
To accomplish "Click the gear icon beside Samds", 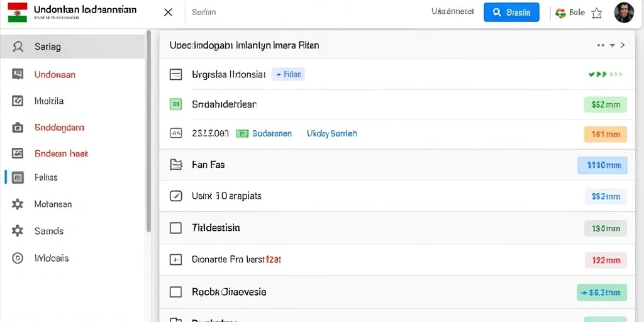I will click(x=18, y=231).
